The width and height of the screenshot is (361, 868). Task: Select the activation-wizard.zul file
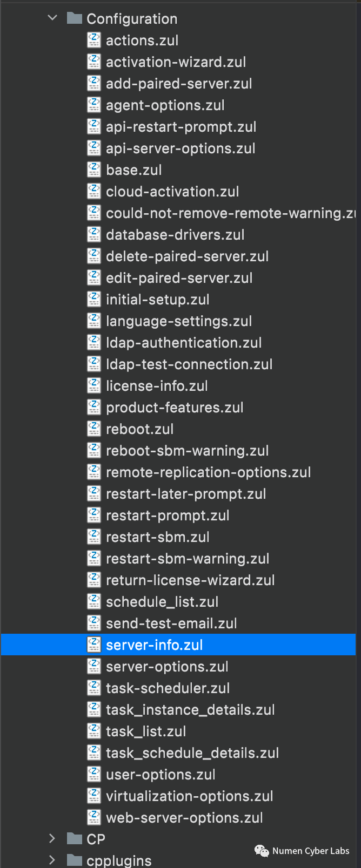176,62
